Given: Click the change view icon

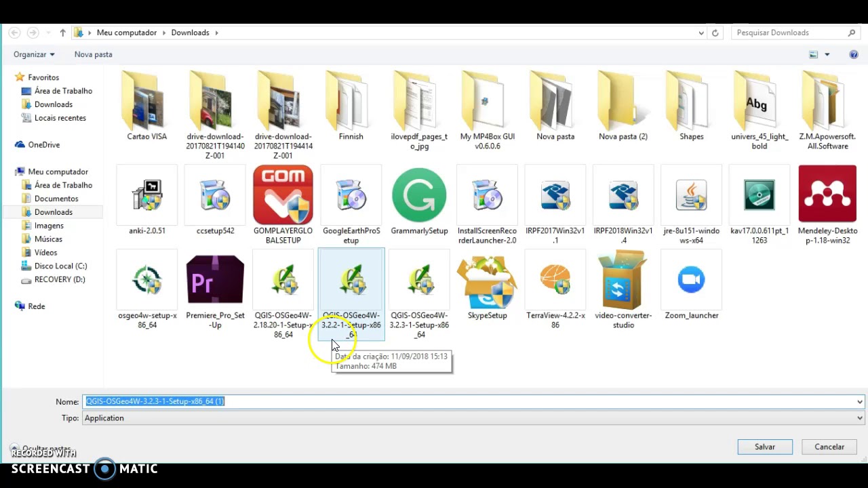Looking at the screenshot, I should [813, 54].
